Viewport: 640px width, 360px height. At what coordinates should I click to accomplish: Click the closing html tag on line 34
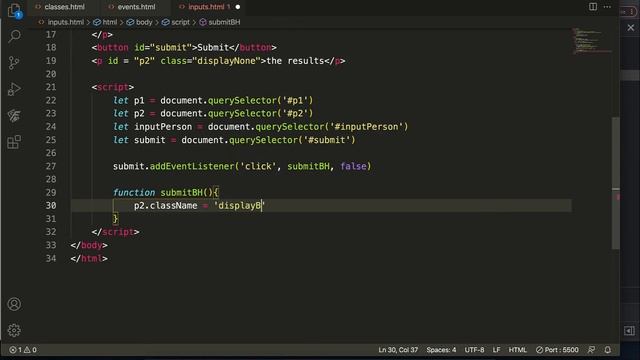(x=89, y=258)
